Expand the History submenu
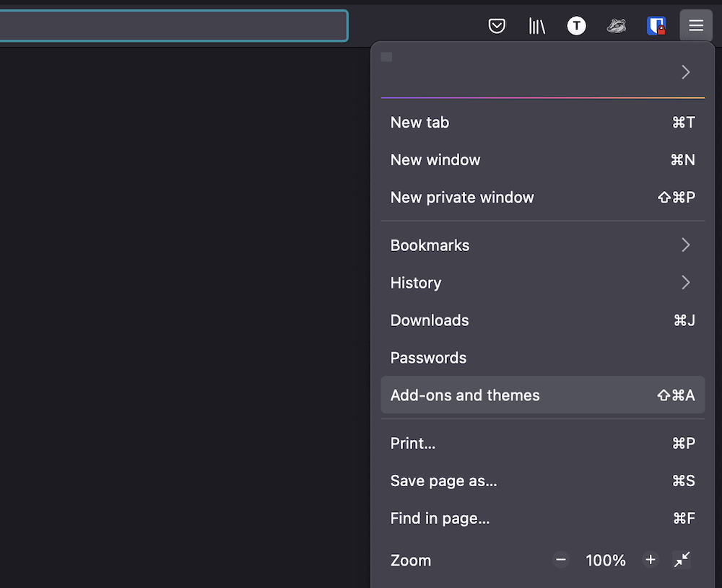The width and height of the screenshot is (722, 588). [541, 282]
